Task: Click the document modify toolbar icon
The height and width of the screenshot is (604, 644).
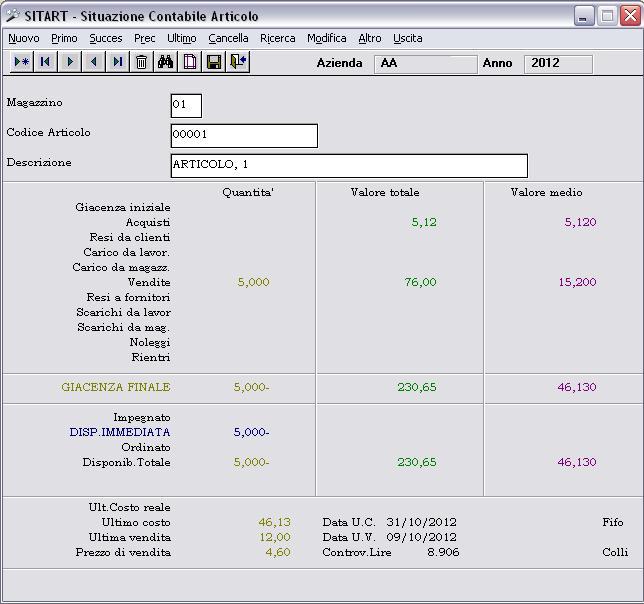Action: coord(190,62)
